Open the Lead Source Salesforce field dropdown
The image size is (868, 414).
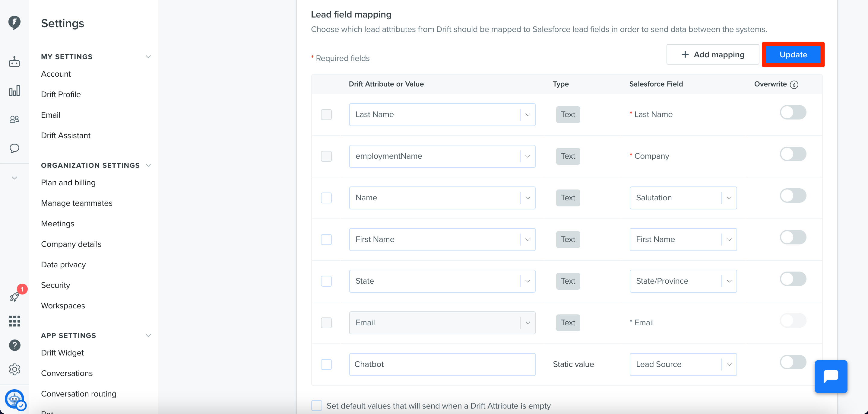tap(683, 364)
